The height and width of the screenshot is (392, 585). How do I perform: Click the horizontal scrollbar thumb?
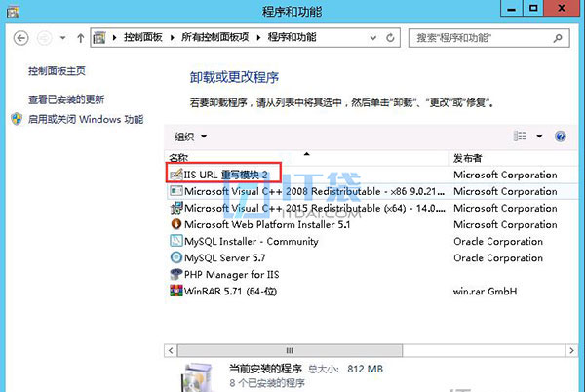(290, 351)
